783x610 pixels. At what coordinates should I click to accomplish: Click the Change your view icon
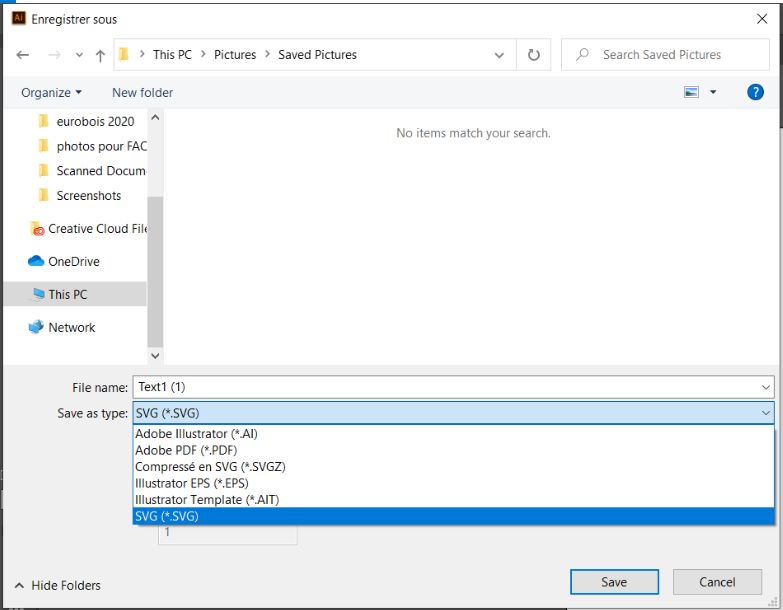coord(691,92)
